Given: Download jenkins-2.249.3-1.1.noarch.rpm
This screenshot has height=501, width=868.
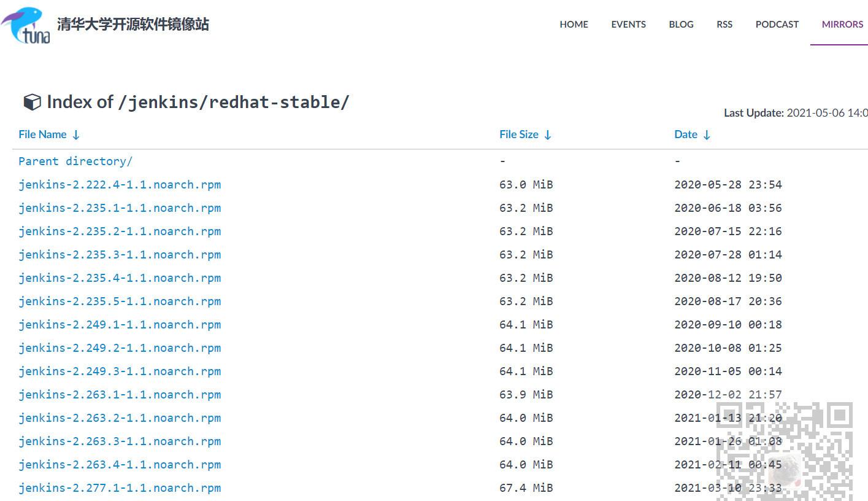Looking at the screenshot, I should coord(120,371).
